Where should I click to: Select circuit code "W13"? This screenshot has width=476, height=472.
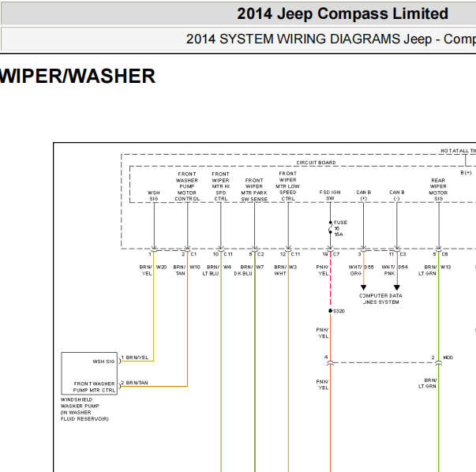446,267
